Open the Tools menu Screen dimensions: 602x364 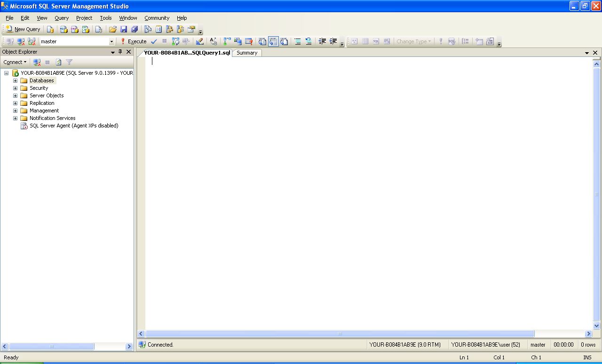pyautogui.click(x=106, y=18)
